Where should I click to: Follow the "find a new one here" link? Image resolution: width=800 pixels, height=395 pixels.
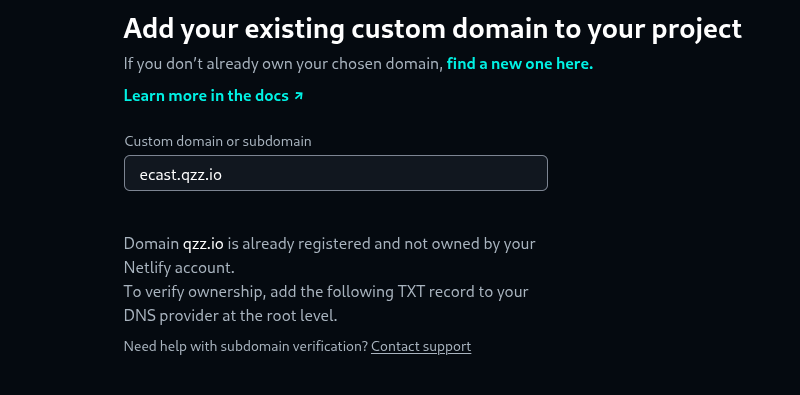520,64
